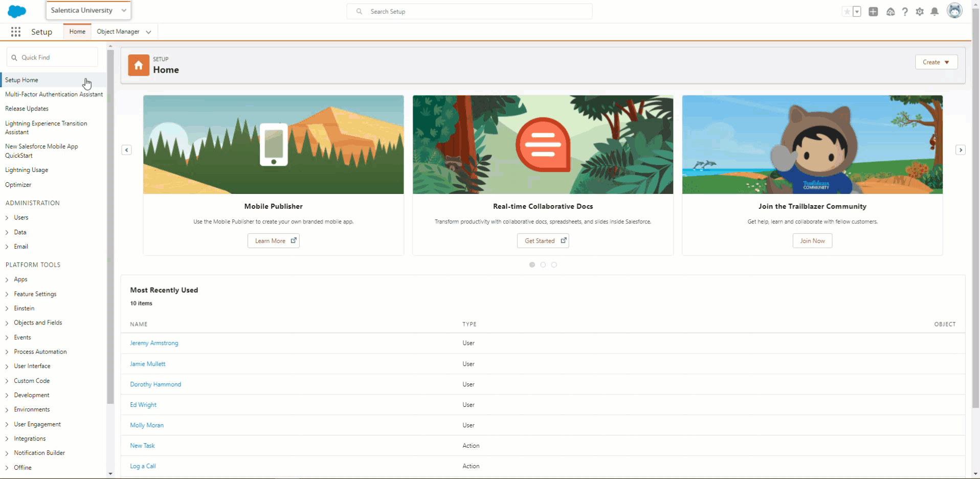Viewport: 980px width, 479px height.
Task: Open the Object Manager tab chevron menu
Action: pyautogui.click(x=148, y=32)
